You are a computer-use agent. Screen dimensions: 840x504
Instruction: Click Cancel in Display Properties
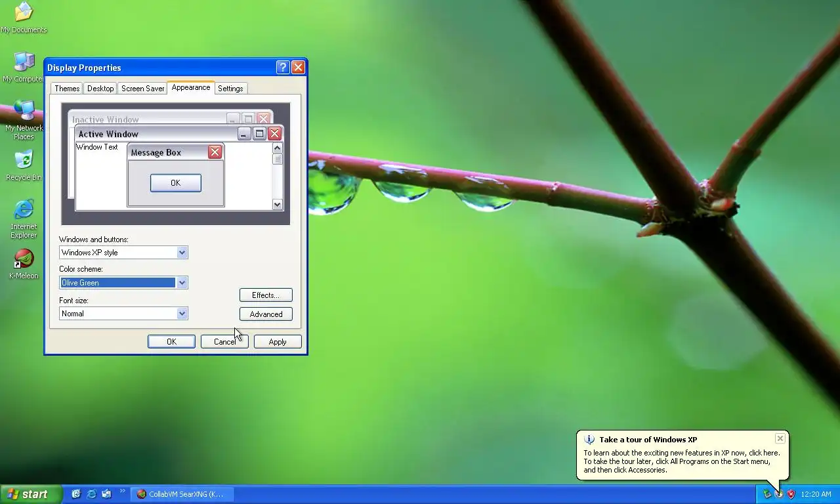(224, 342)
